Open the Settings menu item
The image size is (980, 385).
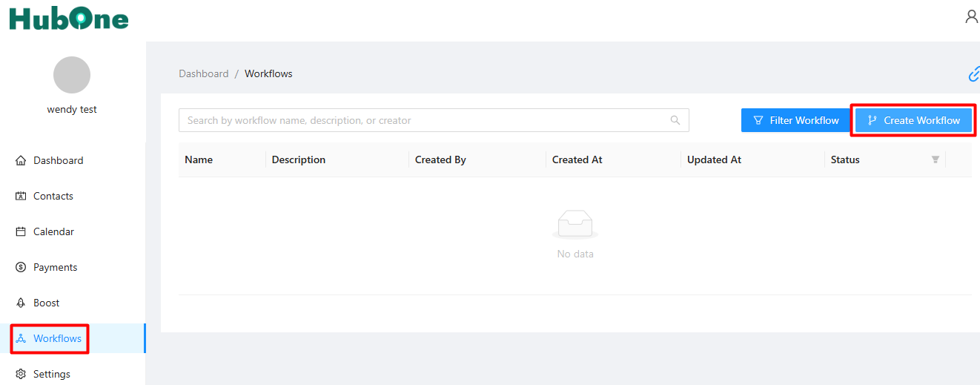tap(73, 374)
